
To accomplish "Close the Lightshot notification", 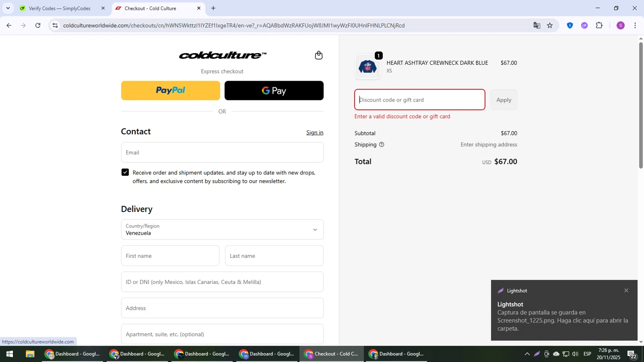I will point(626,290).
